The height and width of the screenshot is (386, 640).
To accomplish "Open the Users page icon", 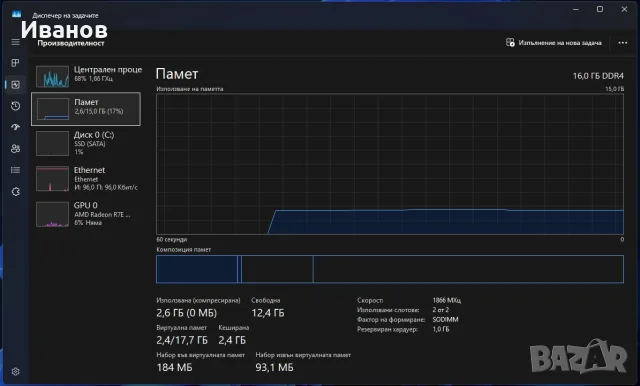I will [16, 149].
